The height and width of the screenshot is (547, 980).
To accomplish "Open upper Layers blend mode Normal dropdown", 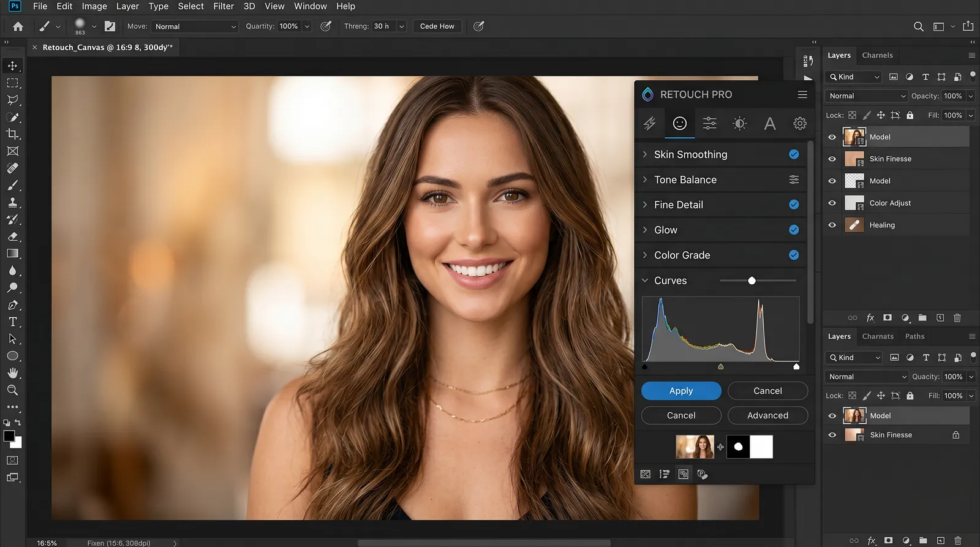I will 866,96.
